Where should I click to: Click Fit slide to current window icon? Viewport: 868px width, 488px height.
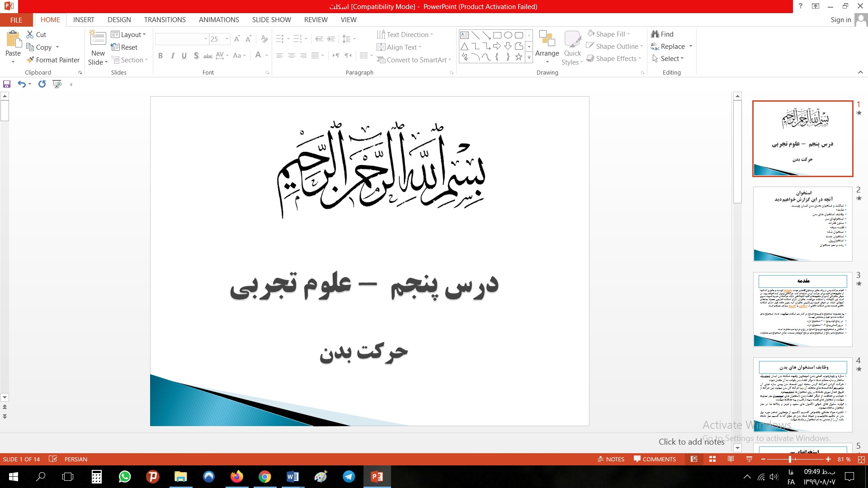861,459
